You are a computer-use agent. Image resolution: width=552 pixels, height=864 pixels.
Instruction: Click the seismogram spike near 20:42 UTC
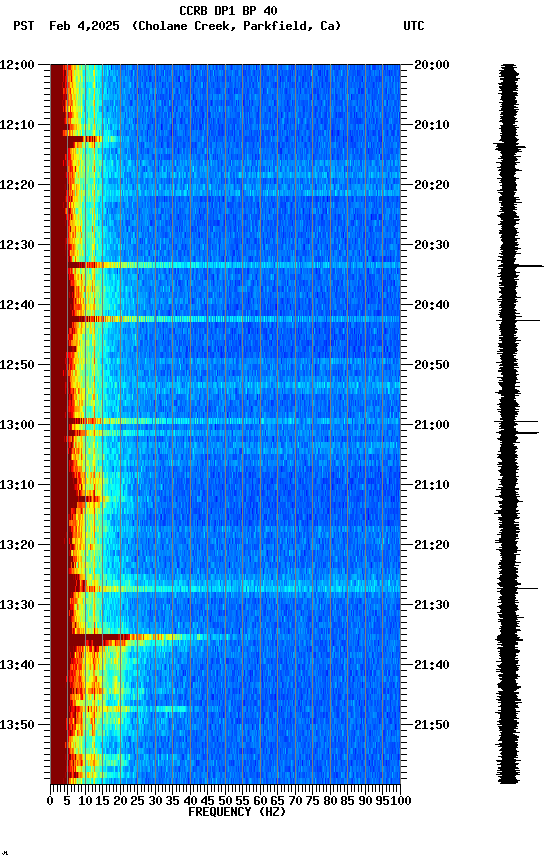(x=528, y=320)
